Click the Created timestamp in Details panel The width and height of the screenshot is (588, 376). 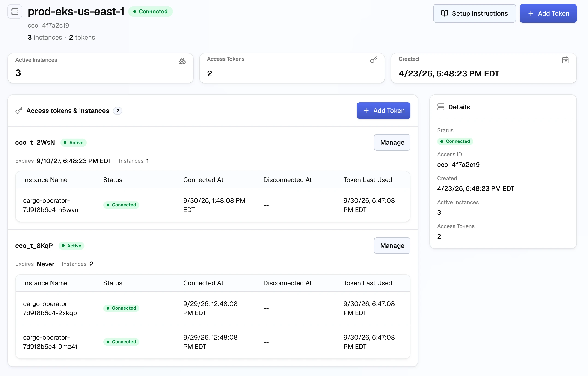point(475,188)
